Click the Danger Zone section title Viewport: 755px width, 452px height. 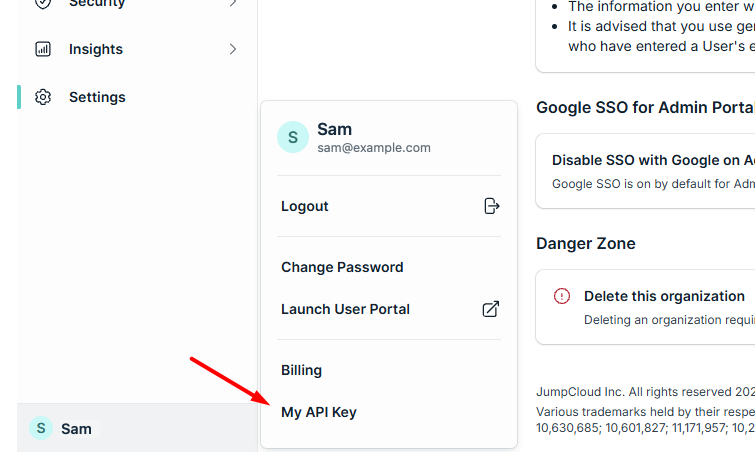point(586,244)
